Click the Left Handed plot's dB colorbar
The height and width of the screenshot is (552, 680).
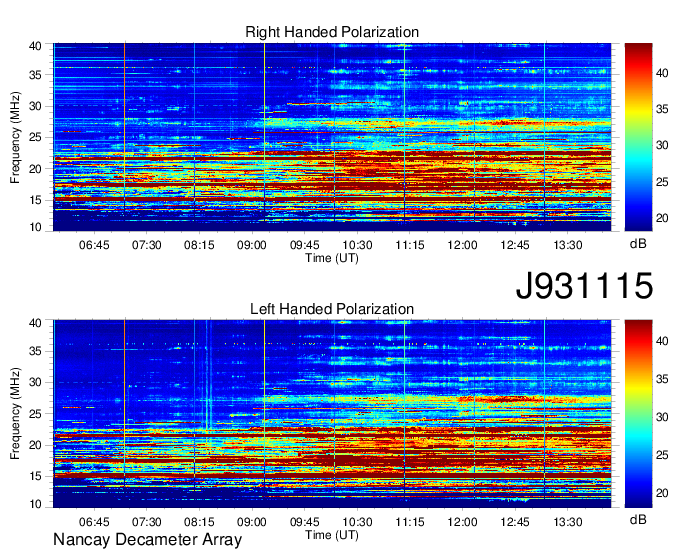pos(638,414)
